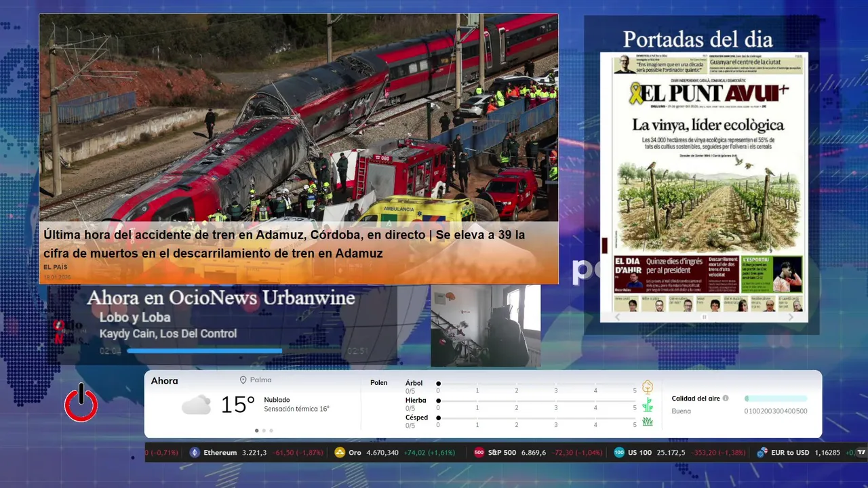Click the webcam feed thumbnail
Screen dimensions: 868x488
point(486,326)
